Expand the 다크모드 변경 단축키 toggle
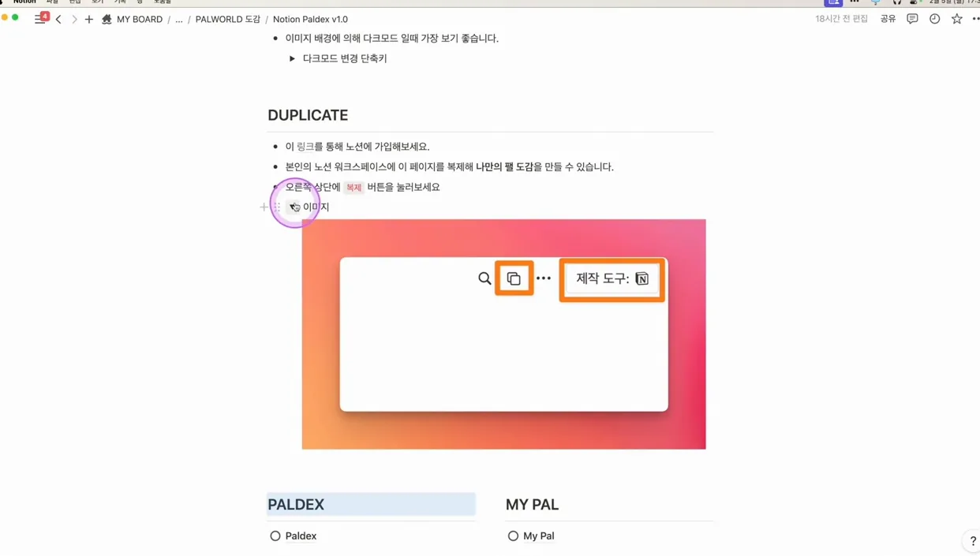980x556 pixels. [292, 58]
